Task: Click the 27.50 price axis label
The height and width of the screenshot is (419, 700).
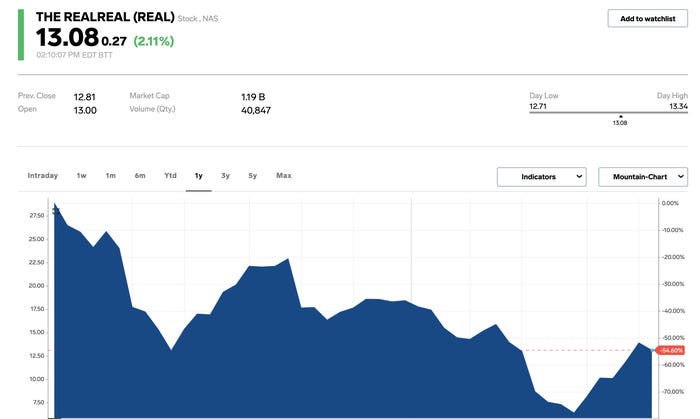Action: [x=37, y=216]
